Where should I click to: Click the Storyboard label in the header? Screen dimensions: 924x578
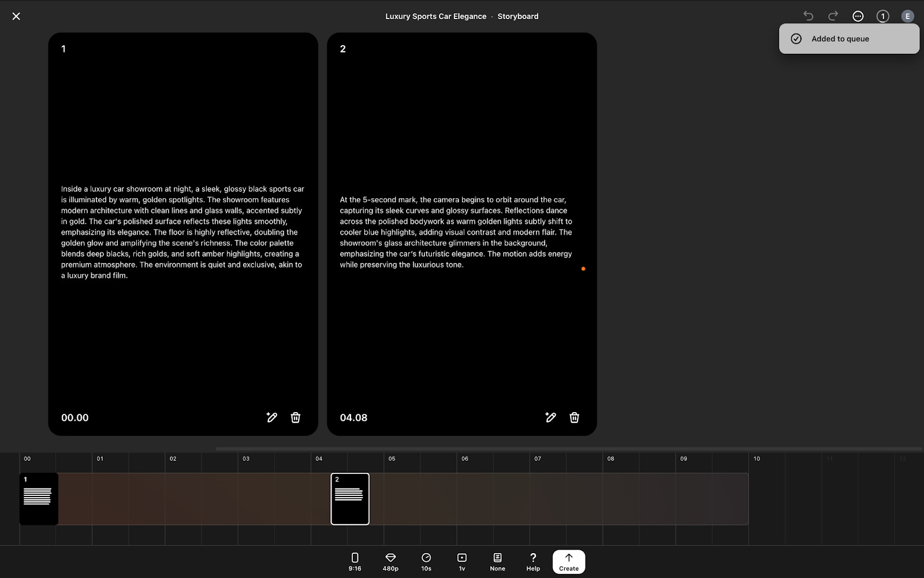[x=518, y=16]
